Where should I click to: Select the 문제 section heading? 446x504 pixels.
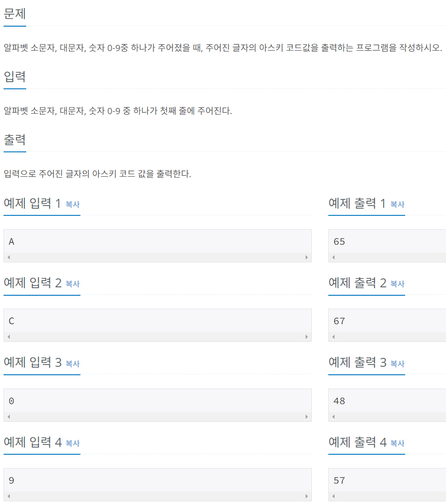tap(15, 14)
